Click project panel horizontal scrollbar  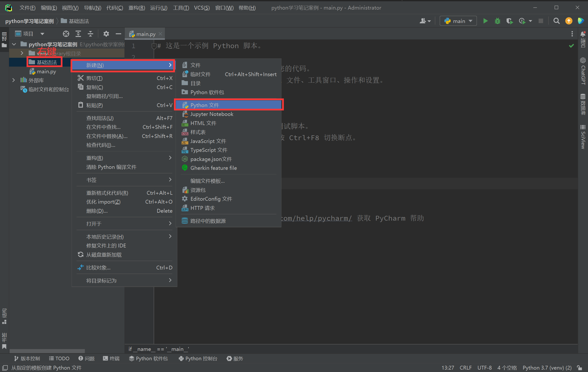tap(47, 351)
